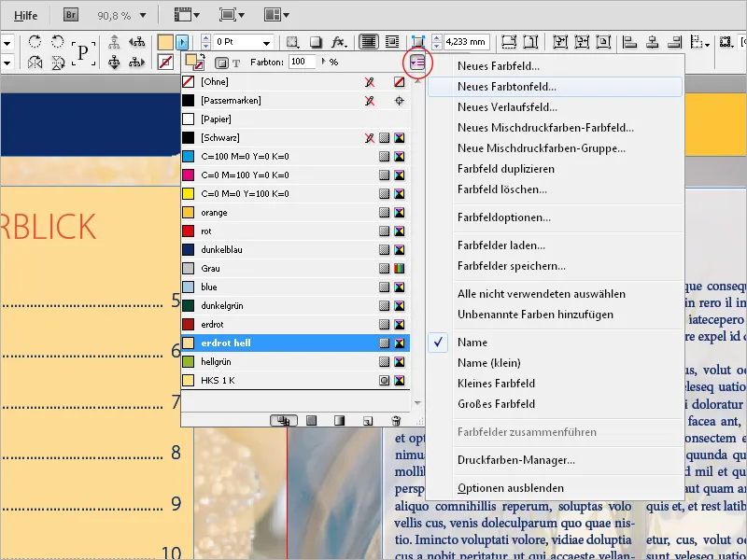Flip vertical icon
747x560 pixels.
point(58,62)
